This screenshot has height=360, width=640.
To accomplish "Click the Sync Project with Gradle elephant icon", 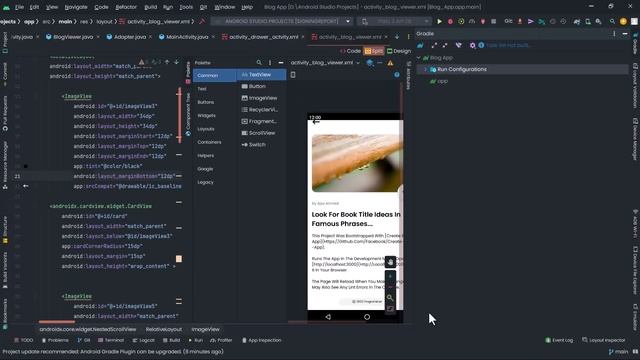I will (577, 21).
